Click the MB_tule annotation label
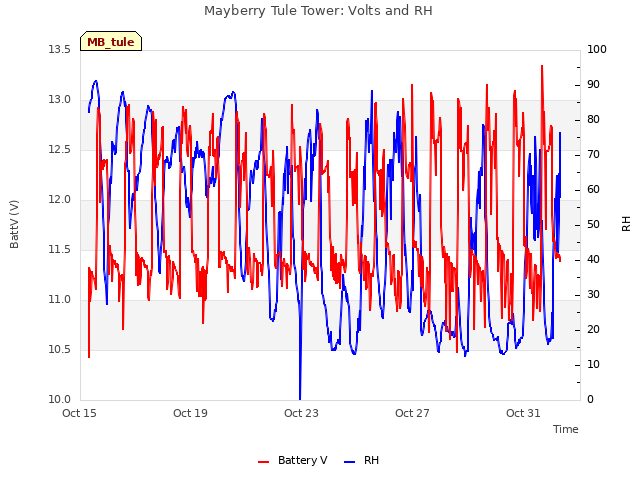The image size is (640, 480). tap(111, 41)
